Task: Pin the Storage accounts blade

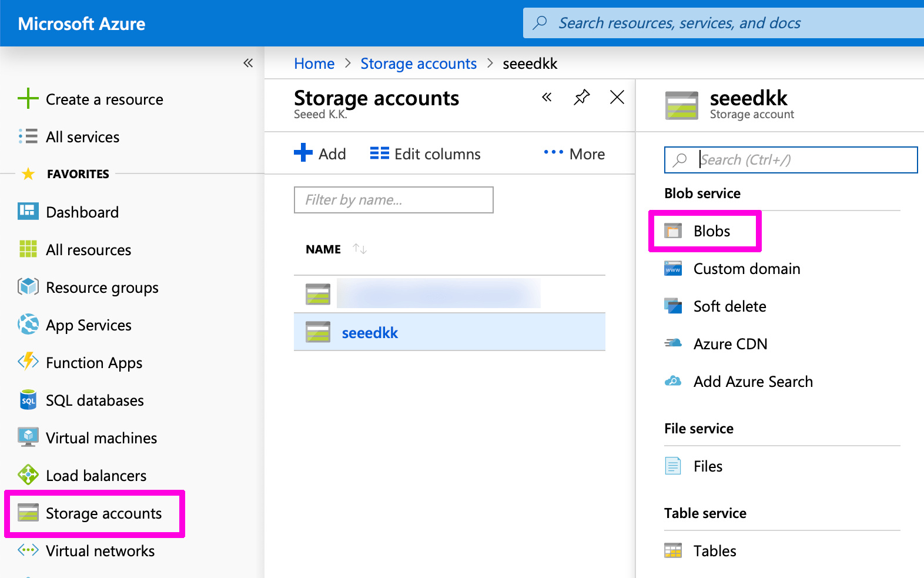Action: [581, 97]
